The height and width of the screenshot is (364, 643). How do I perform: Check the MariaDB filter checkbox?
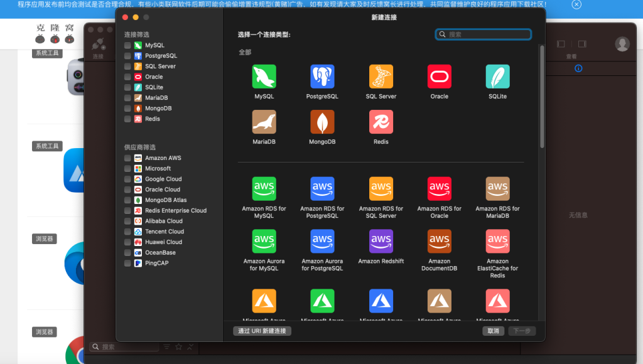pos(127,97)
